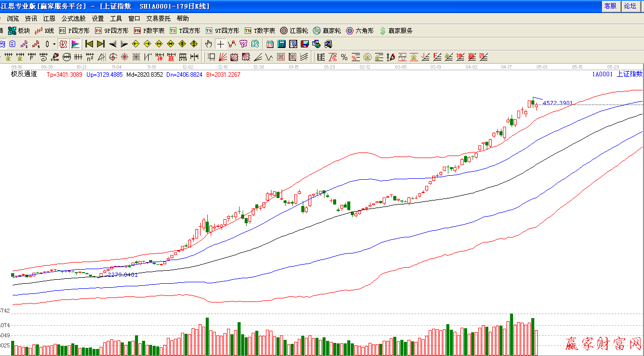Click the red floppy disk save icon
The image size is (644, 356).
click(x=305, y=44)
